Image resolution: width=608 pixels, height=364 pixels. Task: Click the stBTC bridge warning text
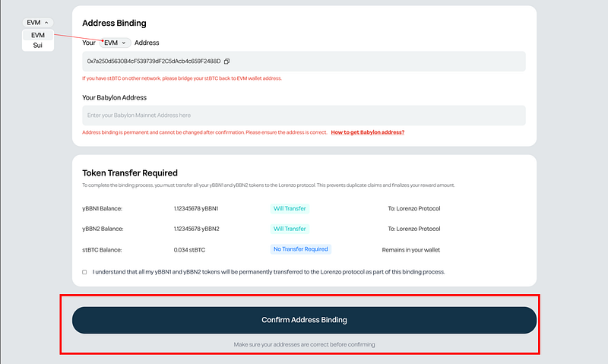pos(182,78)
